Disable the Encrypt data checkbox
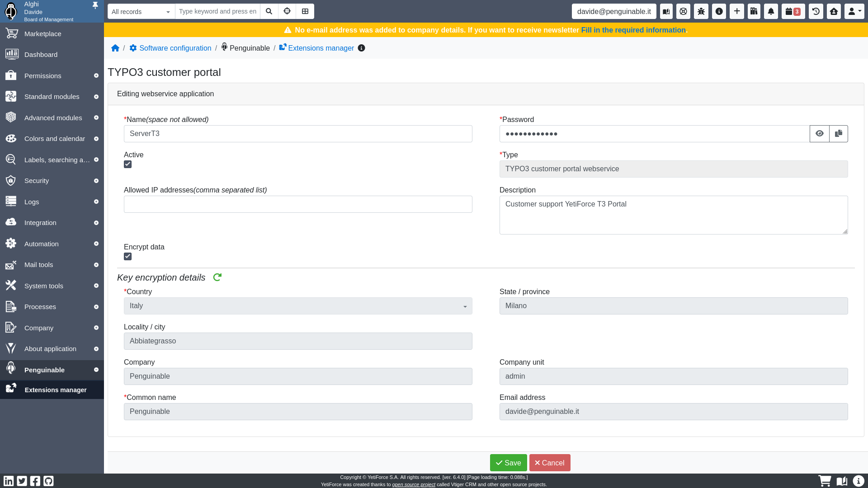This screenshot has height=488, width=868. point(128,257)
